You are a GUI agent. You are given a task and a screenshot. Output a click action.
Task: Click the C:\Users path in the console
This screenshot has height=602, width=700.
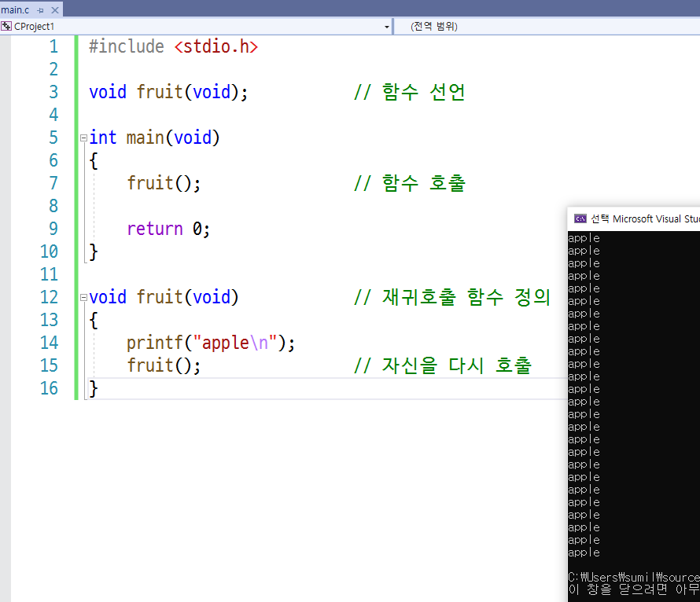(x=634, y=577)
